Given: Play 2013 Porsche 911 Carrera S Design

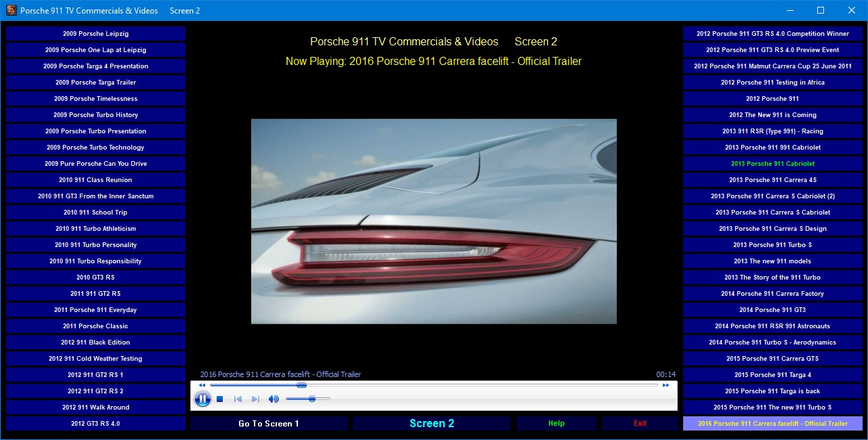Looking at the screenshot, I should pyautogui.click(x=773, y=229).
